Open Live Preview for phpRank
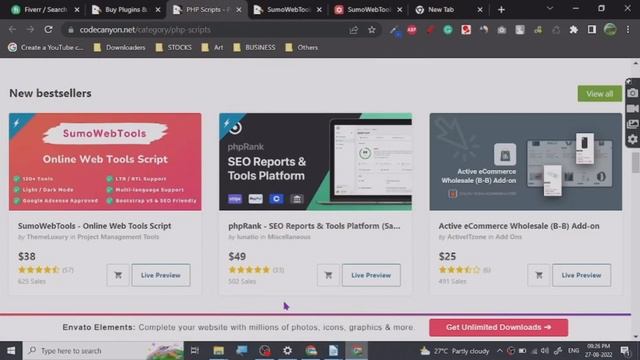640x360 pixels. [x=371, y=275]
